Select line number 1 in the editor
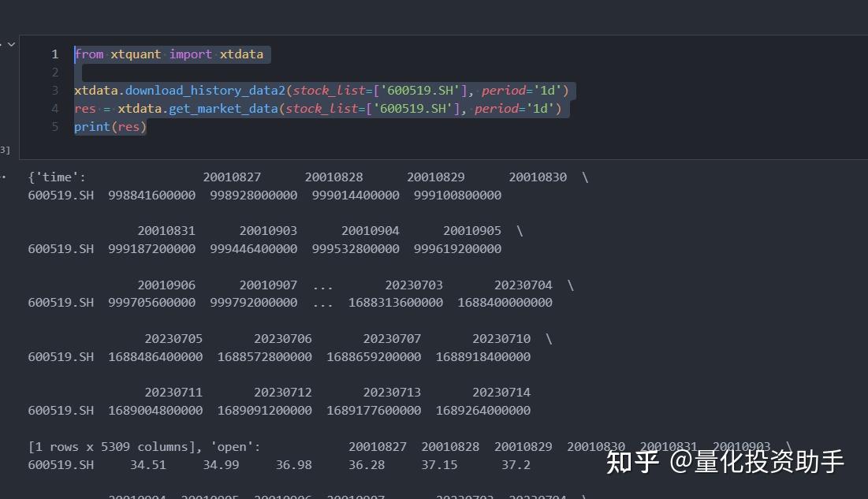The image size is (868, 499). (x=54, y=54)
